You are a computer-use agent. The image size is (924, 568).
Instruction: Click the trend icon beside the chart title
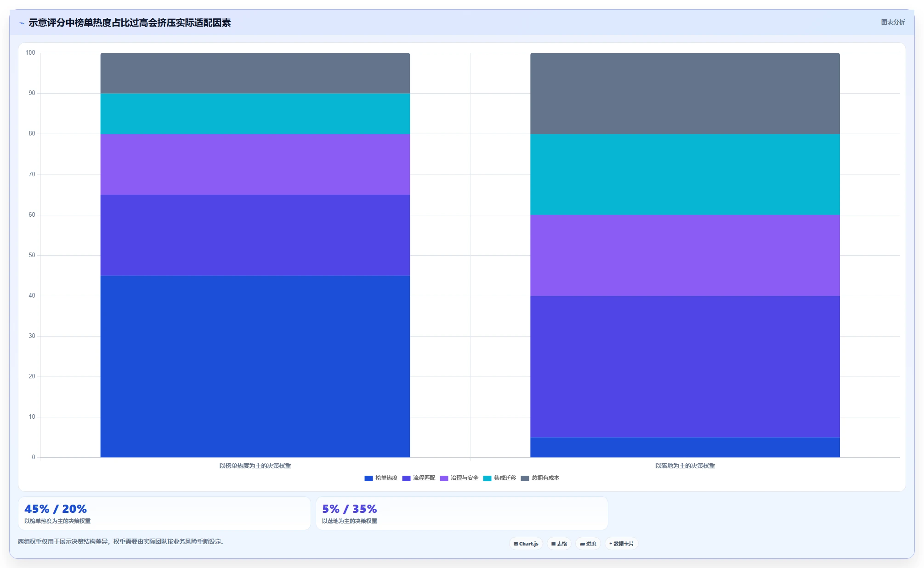pyautogui.click(x=22, y=23)
